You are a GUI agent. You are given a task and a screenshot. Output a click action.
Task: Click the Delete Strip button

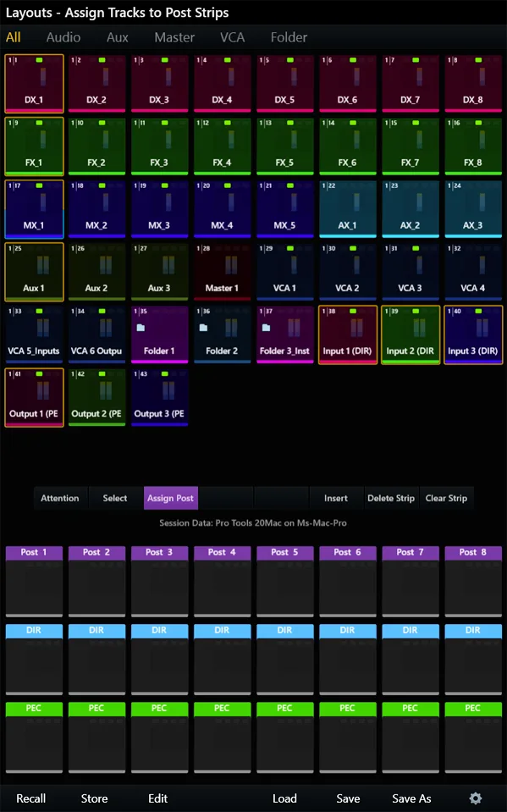pyautogui.click(x=391, y=498)
